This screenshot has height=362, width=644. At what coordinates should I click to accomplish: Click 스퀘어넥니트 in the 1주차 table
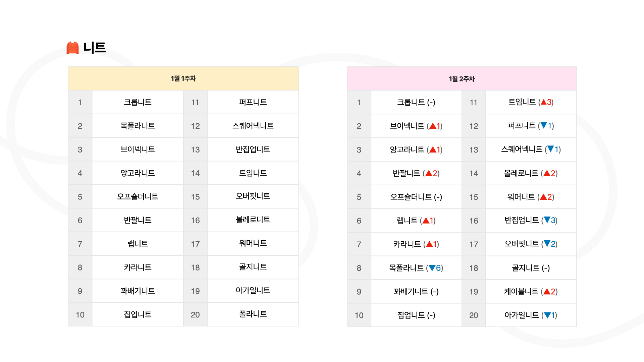(x=253, y=126)
